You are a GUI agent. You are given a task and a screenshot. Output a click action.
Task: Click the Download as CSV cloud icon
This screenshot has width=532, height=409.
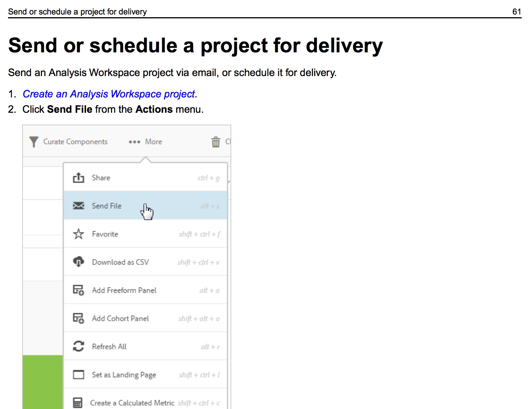click(x=78, y=262)
